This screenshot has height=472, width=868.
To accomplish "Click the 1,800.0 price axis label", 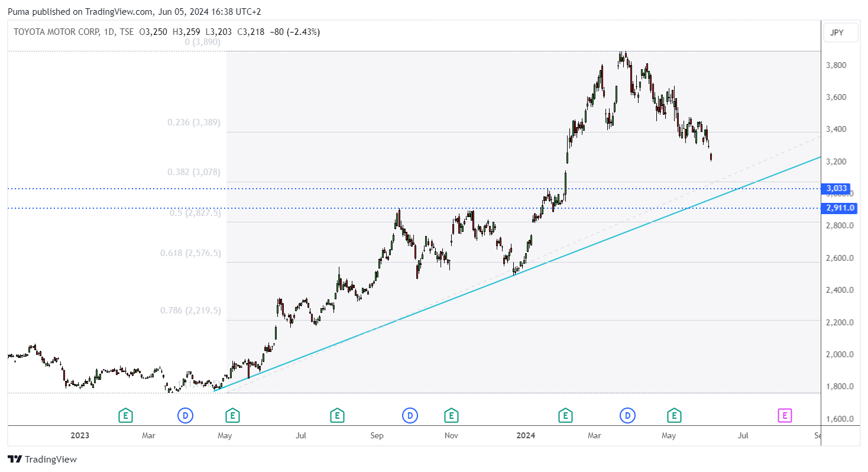I will tap(839, 387).
